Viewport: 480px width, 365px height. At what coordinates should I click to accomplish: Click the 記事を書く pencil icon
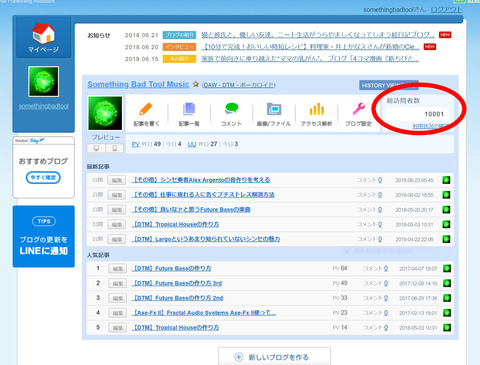click(146, 109)
